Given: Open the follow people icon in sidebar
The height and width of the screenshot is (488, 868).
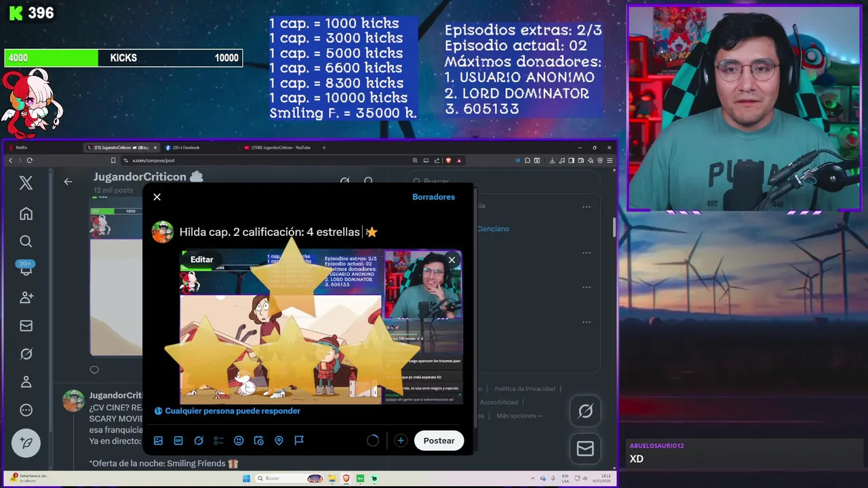Looking at the screenshot, I should click(26, 298).
